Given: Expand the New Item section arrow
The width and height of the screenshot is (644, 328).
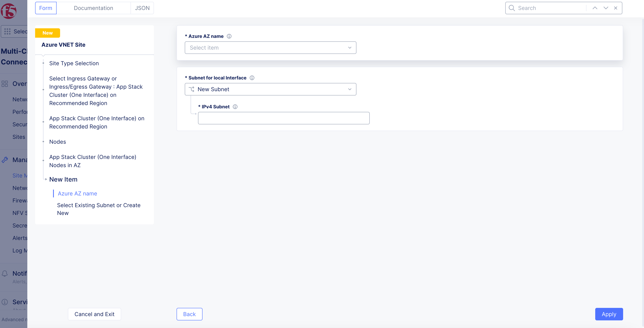Looking at the screenshot, I should pyautogui.click(x=46, y=179).
